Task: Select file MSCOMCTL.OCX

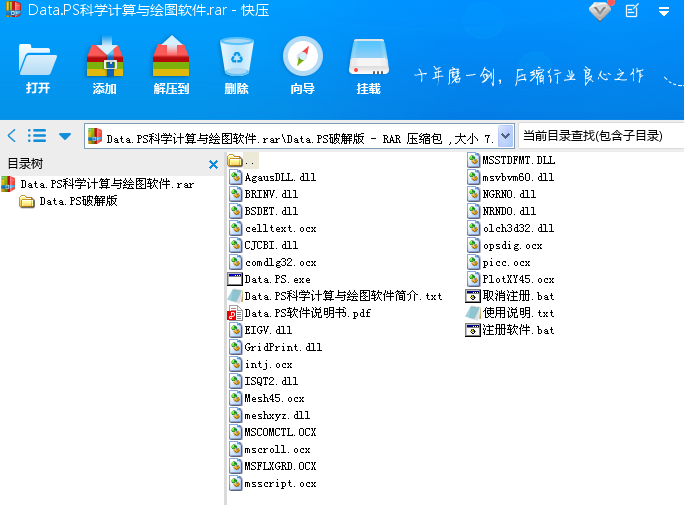Action: pos(273,432)
